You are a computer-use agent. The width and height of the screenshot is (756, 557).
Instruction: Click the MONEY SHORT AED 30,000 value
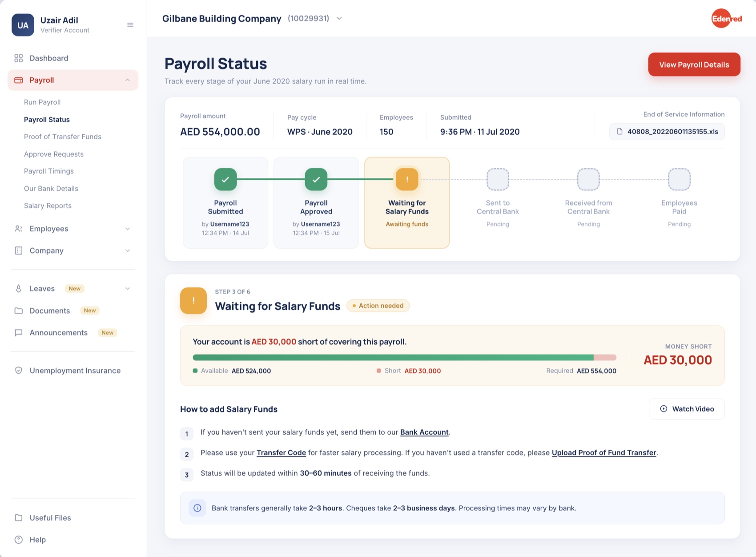(678, 360)
